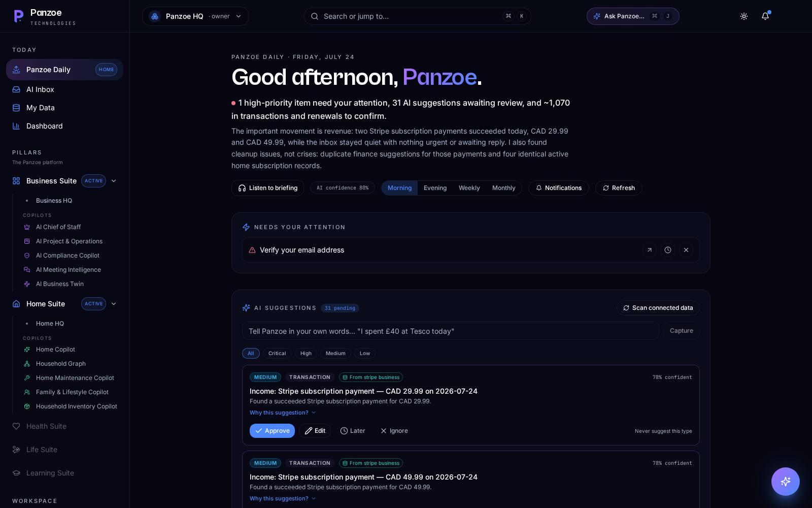
Task: Filter suggestions by All
Action: pyautogui.click(x=251, y=354)
